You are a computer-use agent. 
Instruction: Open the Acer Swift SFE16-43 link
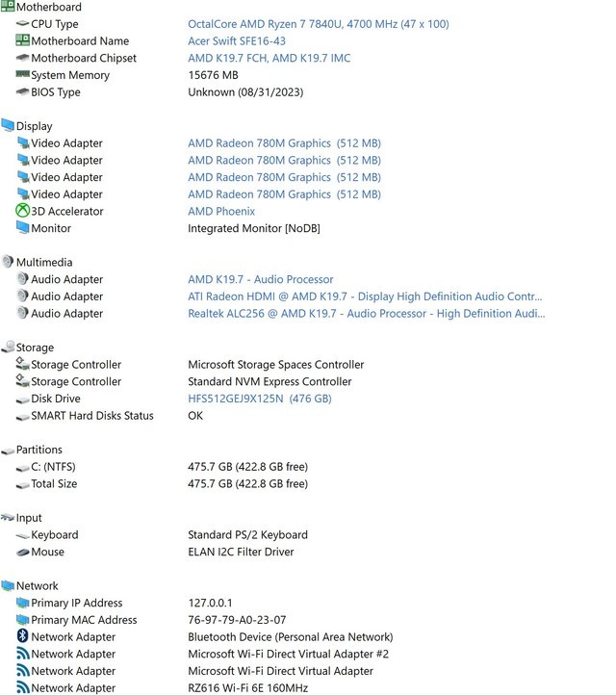tap(236, 41)
